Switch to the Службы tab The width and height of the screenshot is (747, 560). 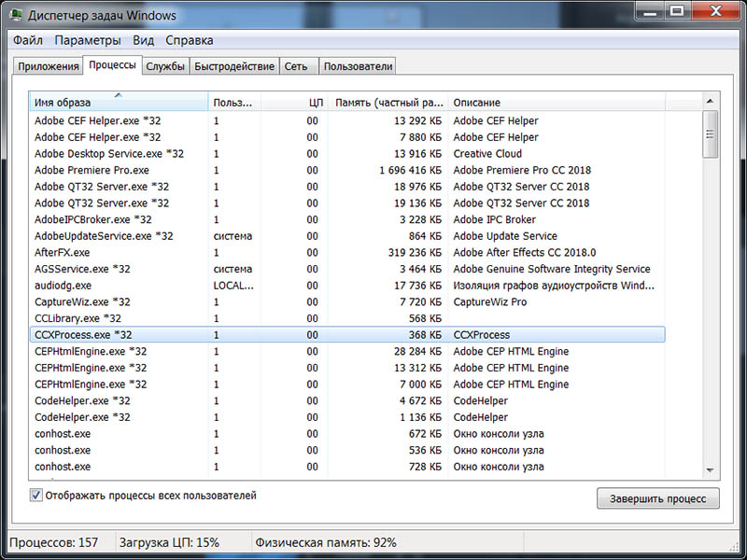point(165,66)
